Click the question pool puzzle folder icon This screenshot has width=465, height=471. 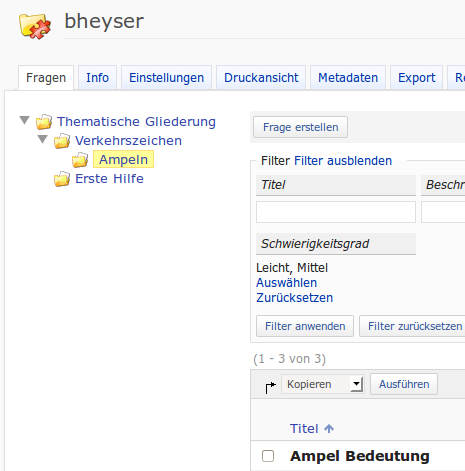coord(35,26)
